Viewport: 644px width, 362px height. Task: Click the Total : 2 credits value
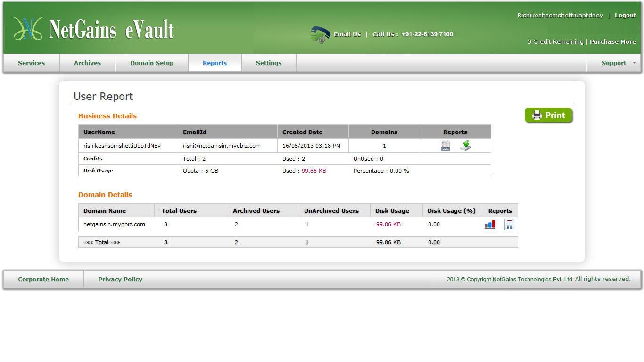click(x=194, y=159)
